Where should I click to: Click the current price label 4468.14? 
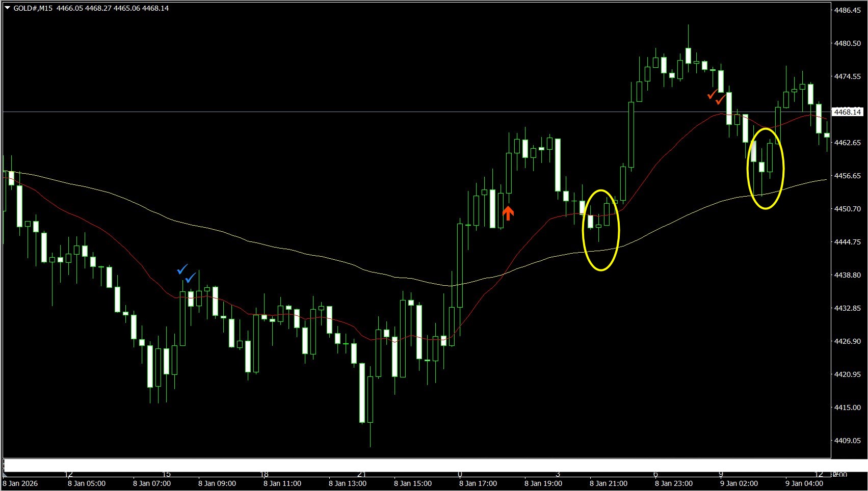(x=847, y=112)
